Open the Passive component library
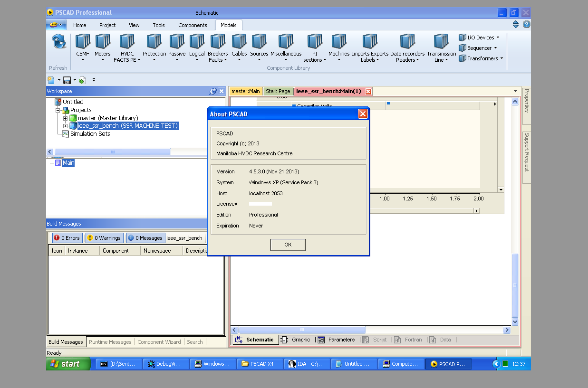The image size is (588, 388). [177, 47]
